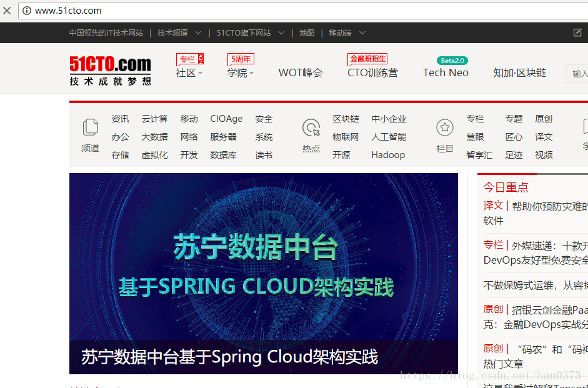Image resolution: width=588 pixels, height=388 pixels.
Task: Open the 虚拟化 channel
Action: click(x=154, y=155)
